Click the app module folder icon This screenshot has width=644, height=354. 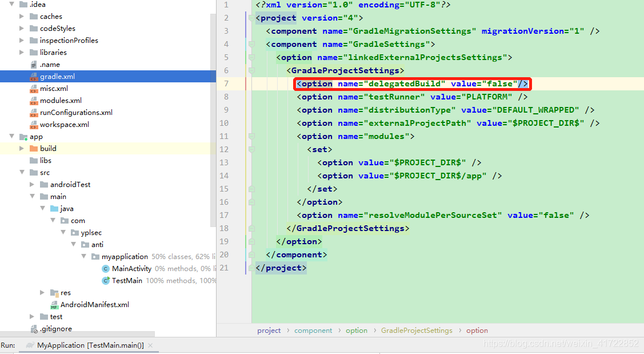pyautogui.click(x=23, y=137)
